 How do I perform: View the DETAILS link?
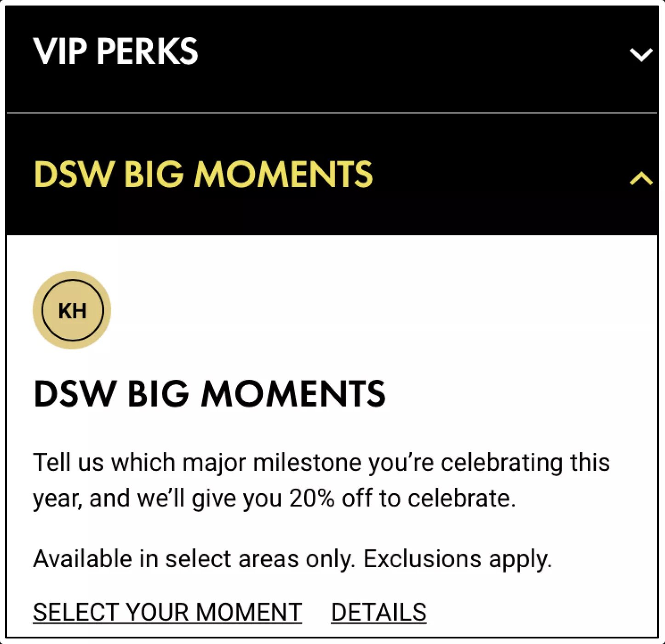pos(378,612)
